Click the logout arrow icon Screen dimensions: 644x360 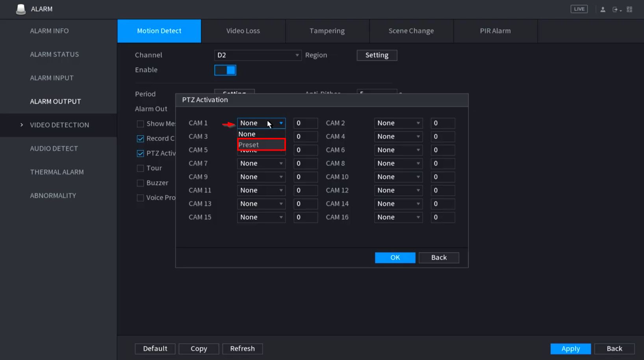(x=616, y=9)
